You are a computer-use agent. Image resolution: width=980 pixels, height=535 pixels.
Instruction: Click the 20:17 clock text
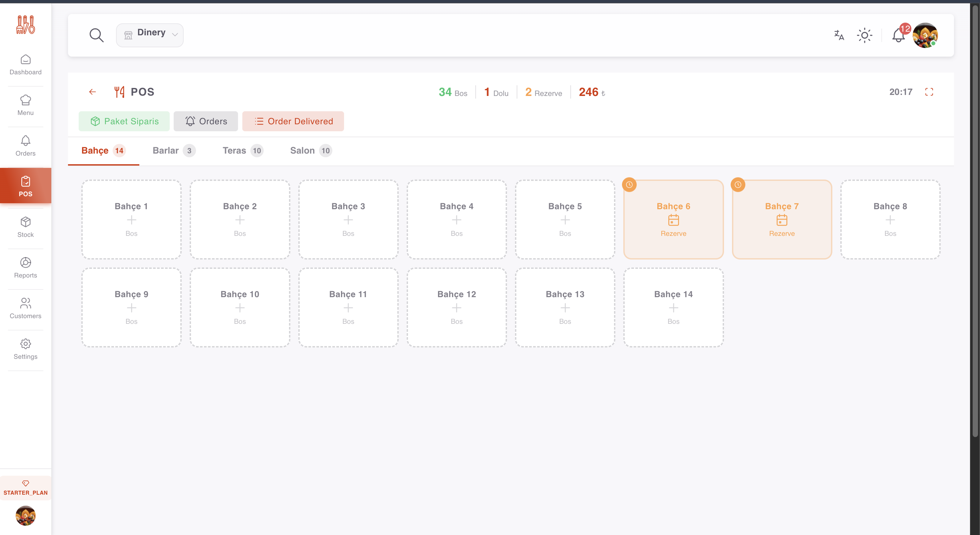click(900, 92)
